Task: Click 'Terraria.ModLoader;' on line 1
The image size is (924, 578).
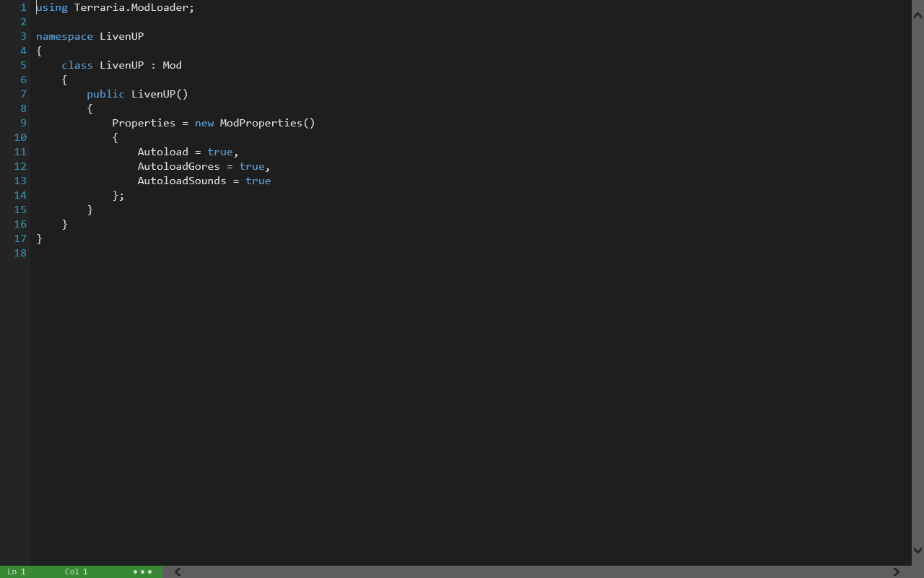Action: [134, 7]
